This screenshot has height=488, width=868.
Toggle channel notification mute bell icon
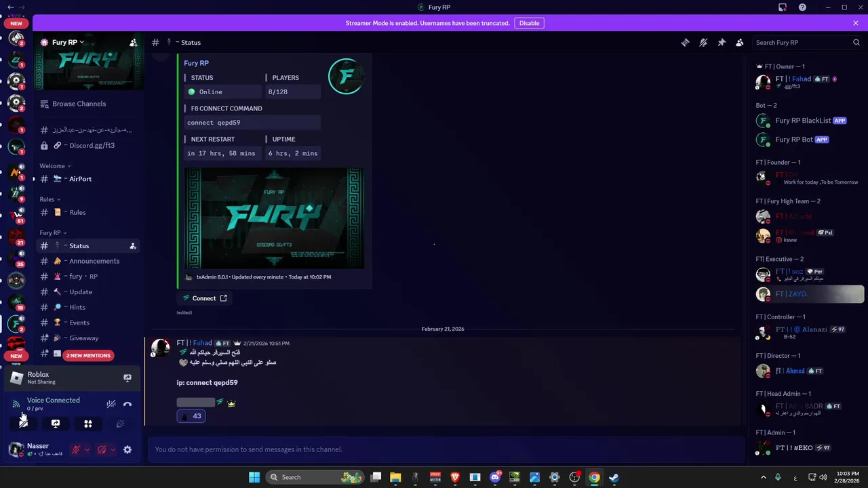coord(703,42)
